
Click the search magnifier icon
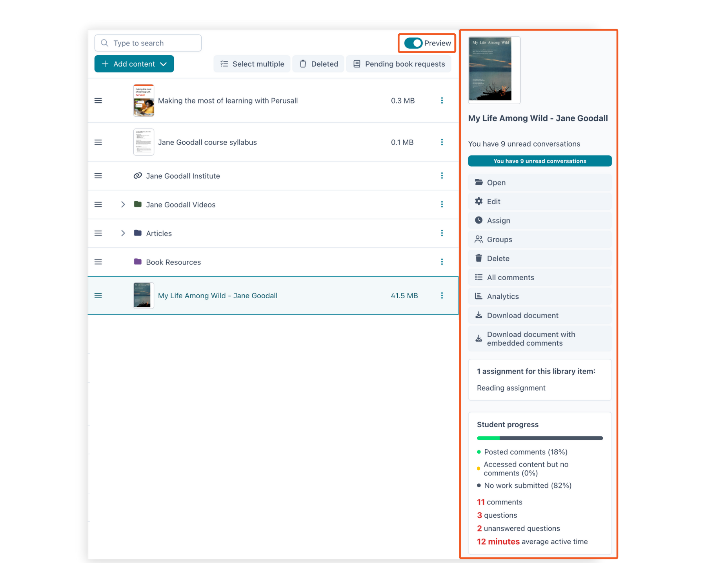click(x=104, y=43)
